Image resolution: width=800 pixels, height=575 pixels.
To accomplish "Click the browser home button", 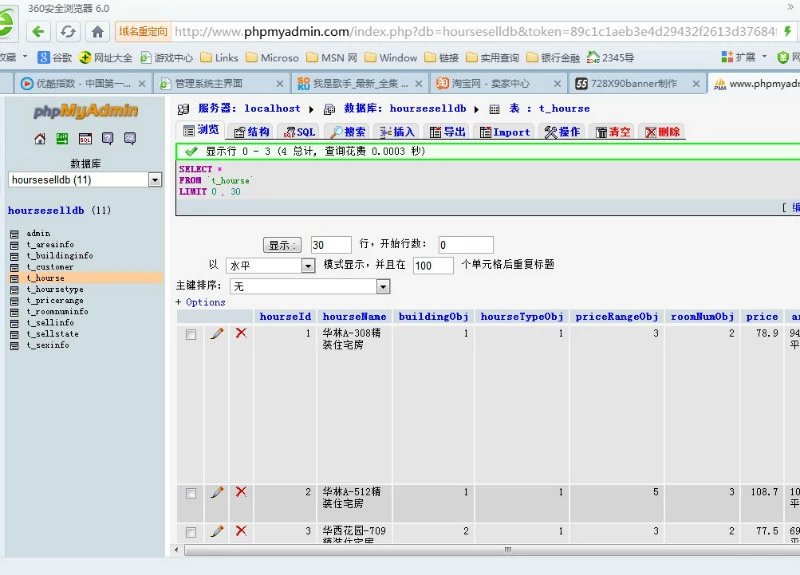I will [97, 32].
